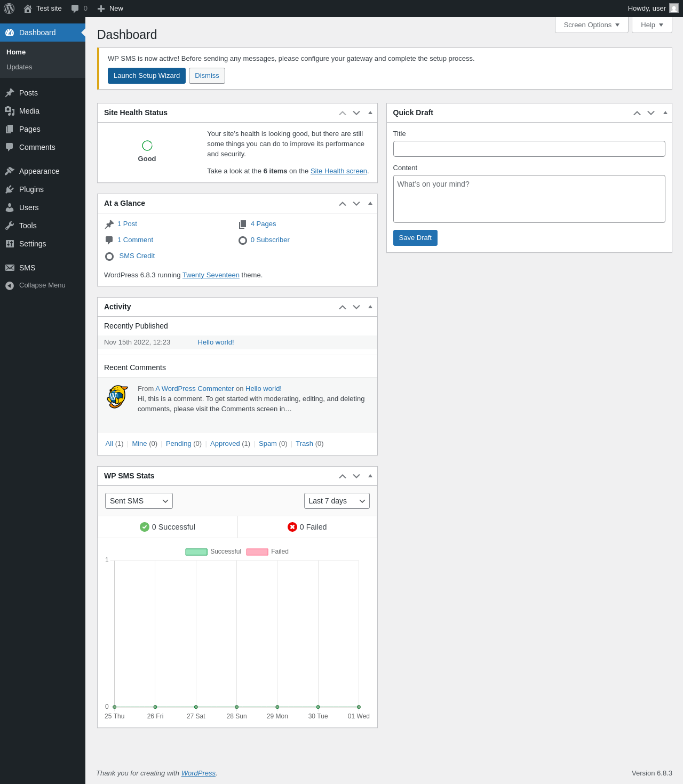The width and height of the screenshot is (683, 784).
Task: Click the user avatar next to Howdy
Action: 674,9
